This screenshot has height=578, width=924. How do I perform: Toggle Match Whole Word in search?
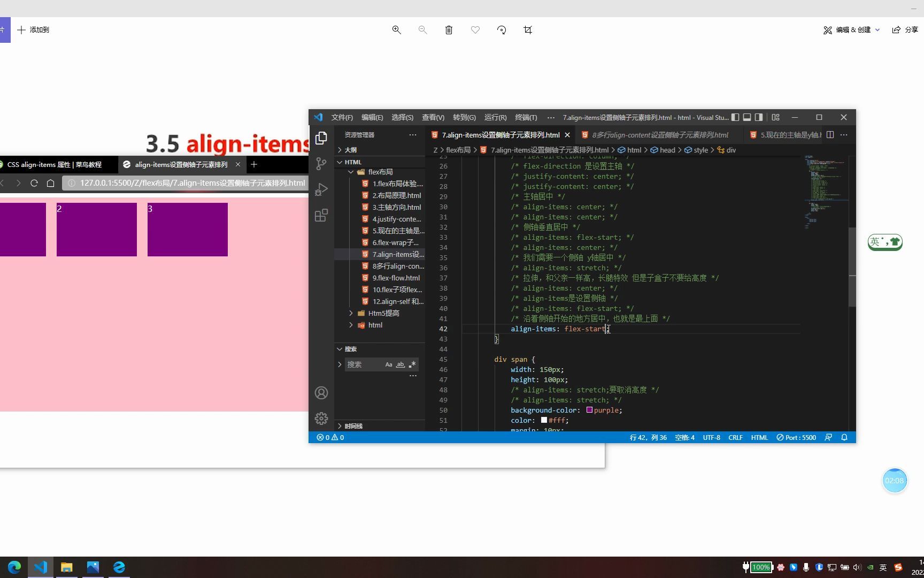coord(400,364)
